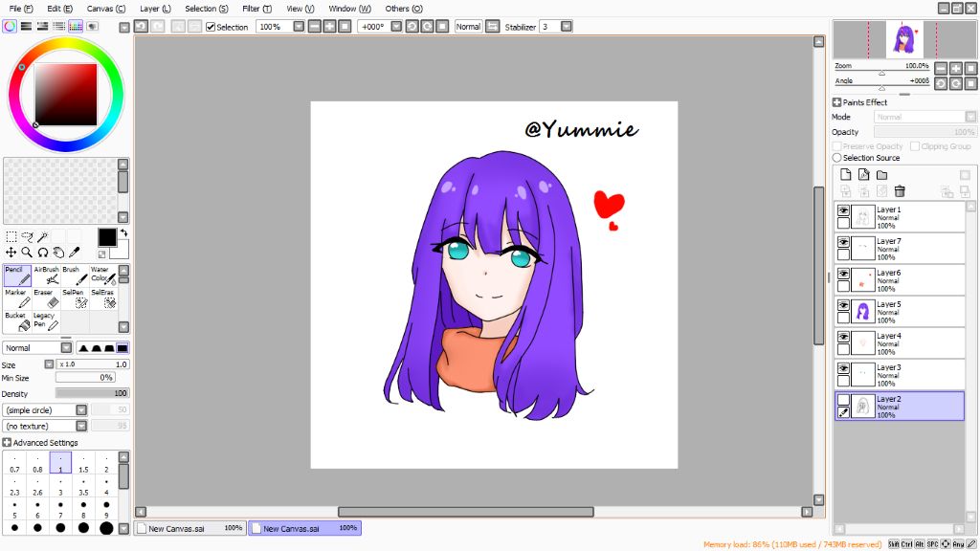The height and width of the screenshot is (551, 980).
Task: Adjust the navigator Zoom slider
Action: click(x=881, y=73)
